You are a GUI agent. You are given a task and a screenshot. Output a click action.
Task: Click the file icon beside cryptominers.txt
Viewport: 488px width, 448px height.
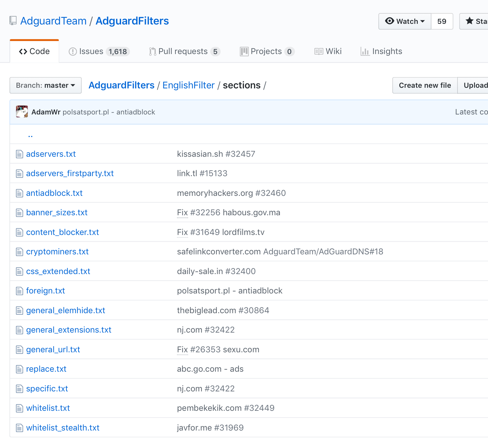(20, 252)
